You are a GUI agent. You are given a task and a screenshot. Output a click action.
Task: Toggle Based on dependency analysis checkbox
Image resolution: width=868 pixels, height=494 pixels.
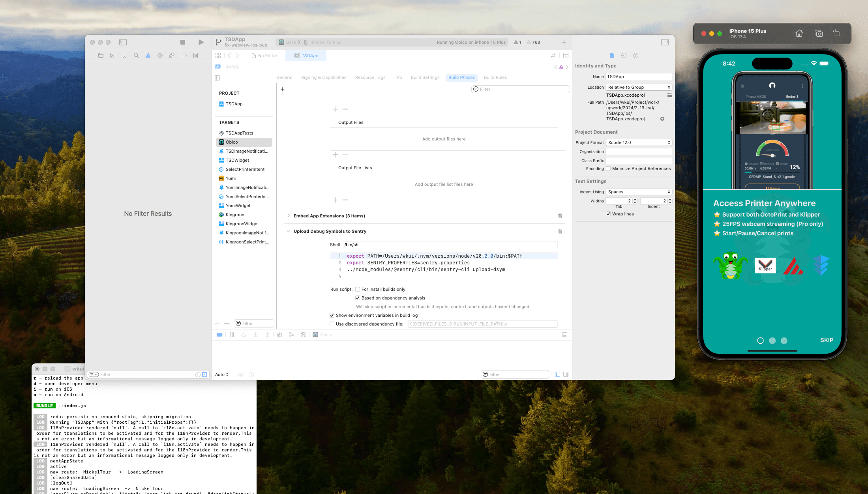(x=358, y=298)
